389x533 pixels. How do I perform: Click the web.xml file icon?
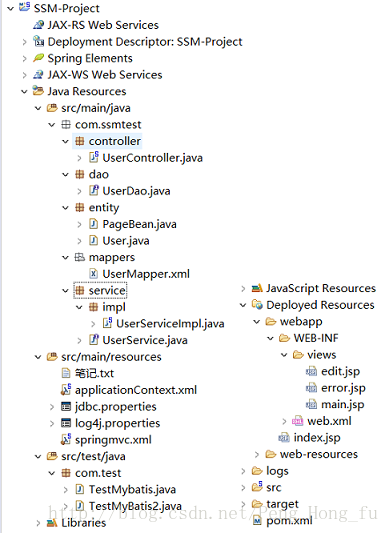(x=298, y=421)
